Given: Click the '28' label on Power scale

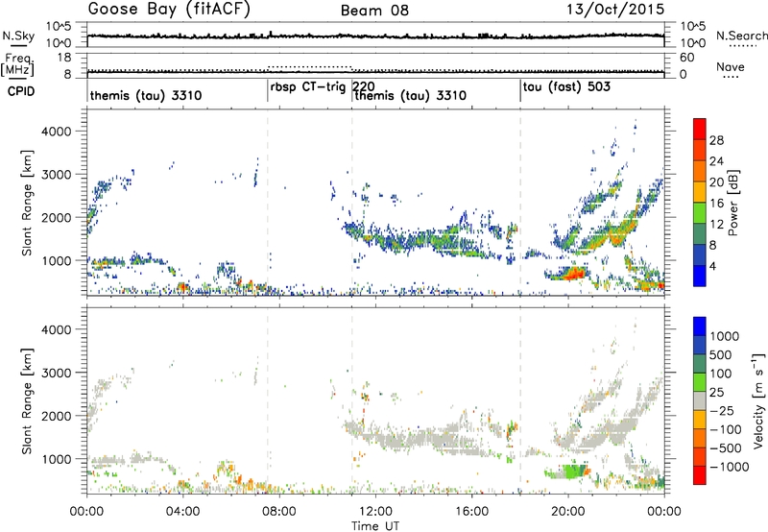Looking at the screenshot, I should (716, 140).
